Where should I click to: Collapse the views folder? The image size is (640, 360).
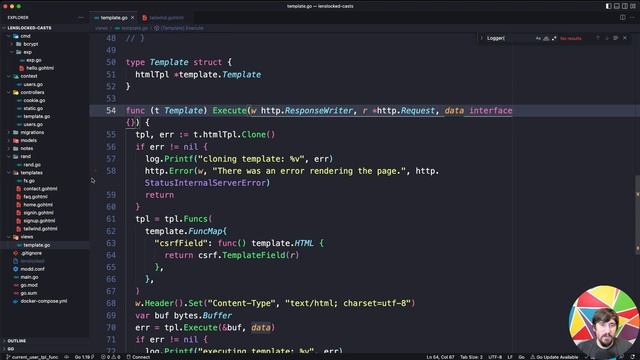27,237
